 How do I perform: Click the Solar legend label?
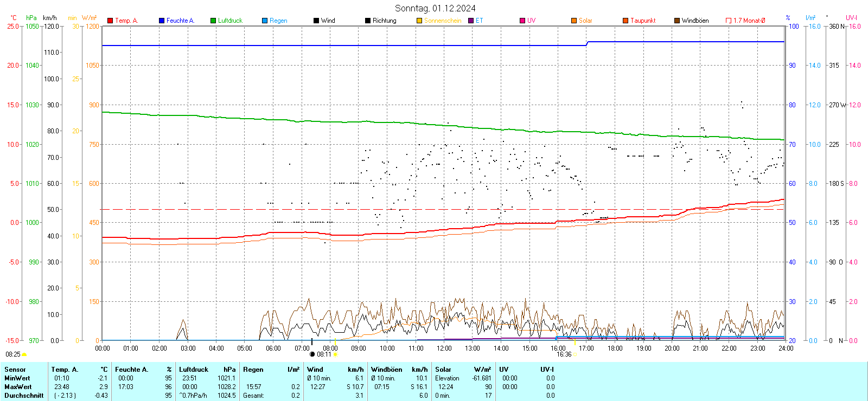[585, 21]
